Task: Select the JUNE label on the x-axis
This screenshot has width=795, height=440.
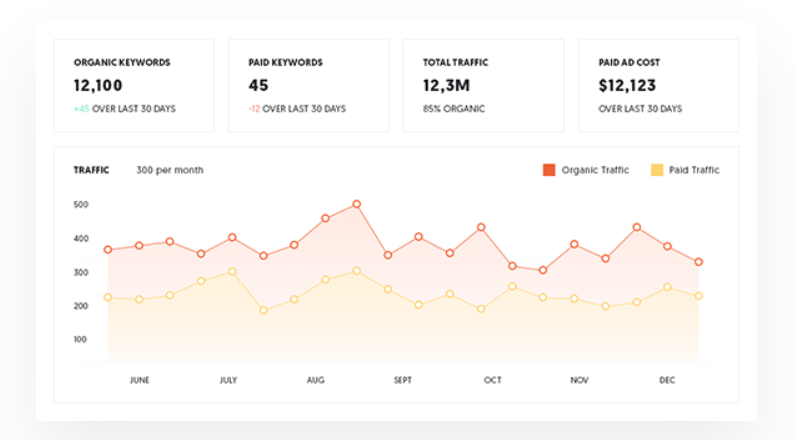Action: [140, 381]
